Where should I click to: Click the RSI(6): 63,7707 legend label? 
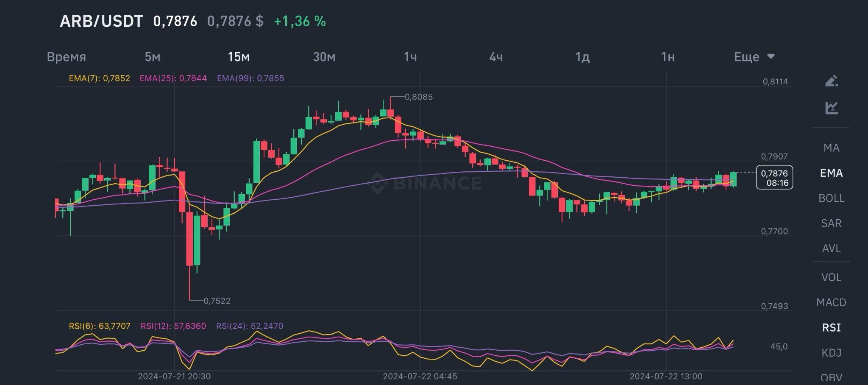pos(100,326)
